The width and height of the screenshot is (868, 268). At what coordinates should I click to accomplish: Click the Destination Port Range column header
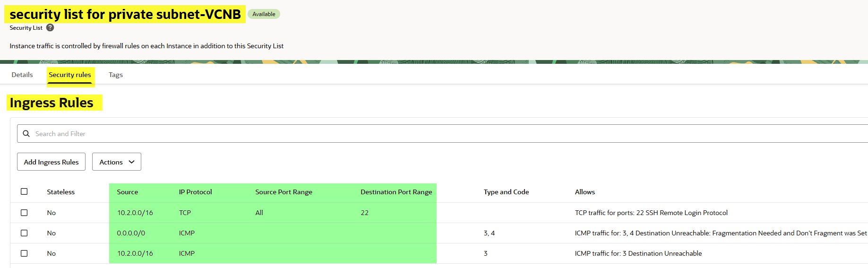pyautogui.click(x=396, y=192)
